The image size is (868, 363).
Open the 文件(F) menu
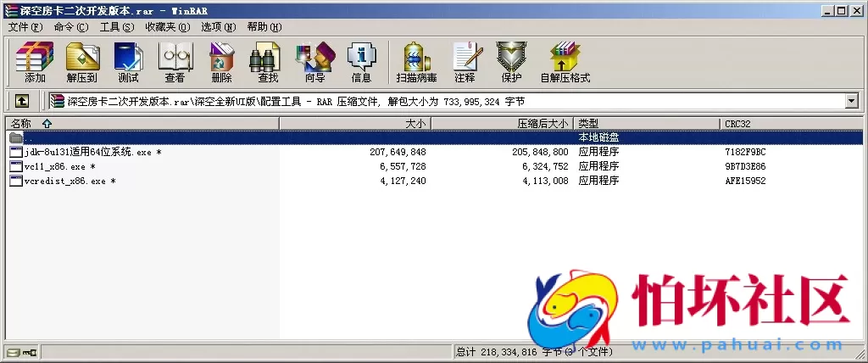pos(25,26)
